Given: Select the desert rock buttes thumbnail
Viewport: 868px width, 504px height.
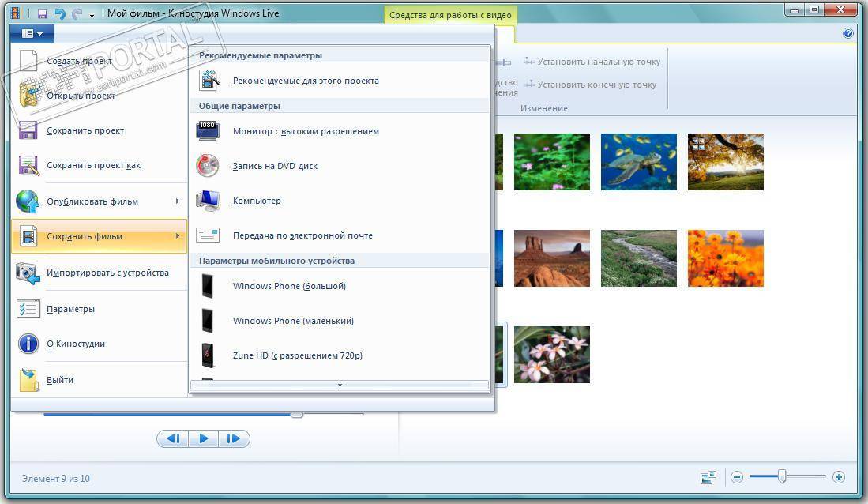Looking at the screenshot, I should pyautogui.click(x=552, y=258).
